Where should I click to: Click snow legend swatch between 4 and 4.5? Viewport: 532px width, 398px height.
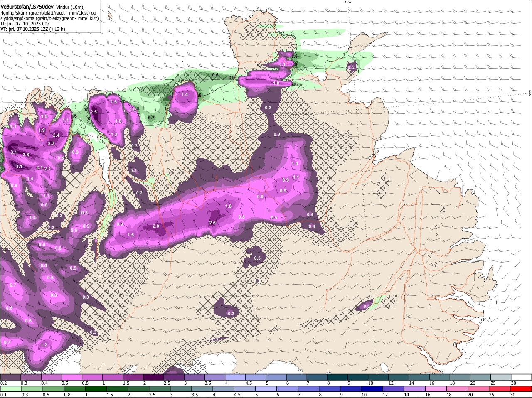click(x=235, y=377)
